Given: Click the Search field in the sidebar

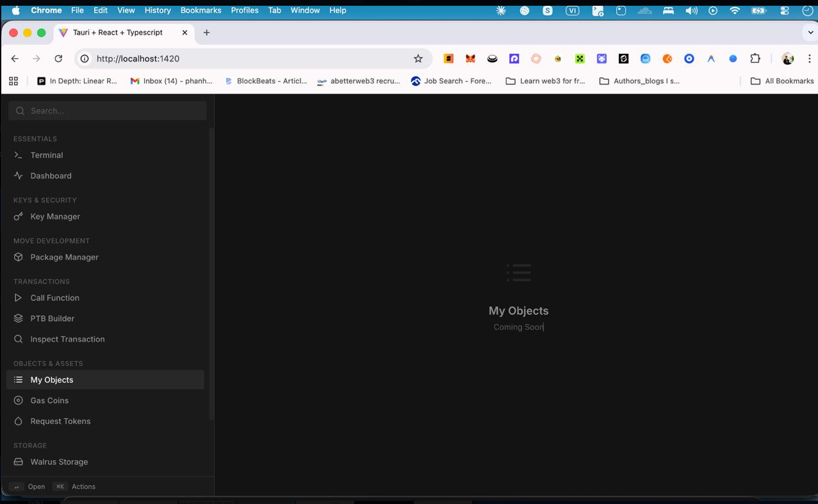Looking at the screenshot, I should pyautogui.click(x=107, y=110).
